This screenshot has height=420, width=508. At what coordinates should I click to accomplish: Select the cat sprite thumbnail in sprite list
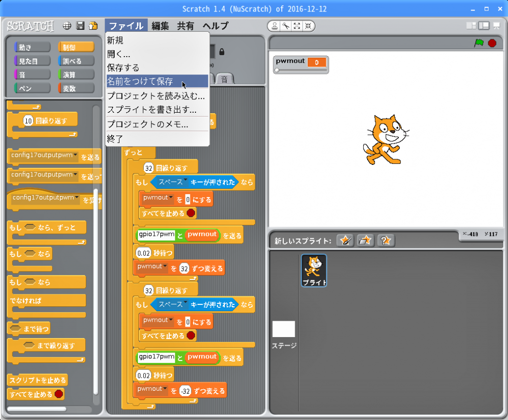[x=314, y=271]
